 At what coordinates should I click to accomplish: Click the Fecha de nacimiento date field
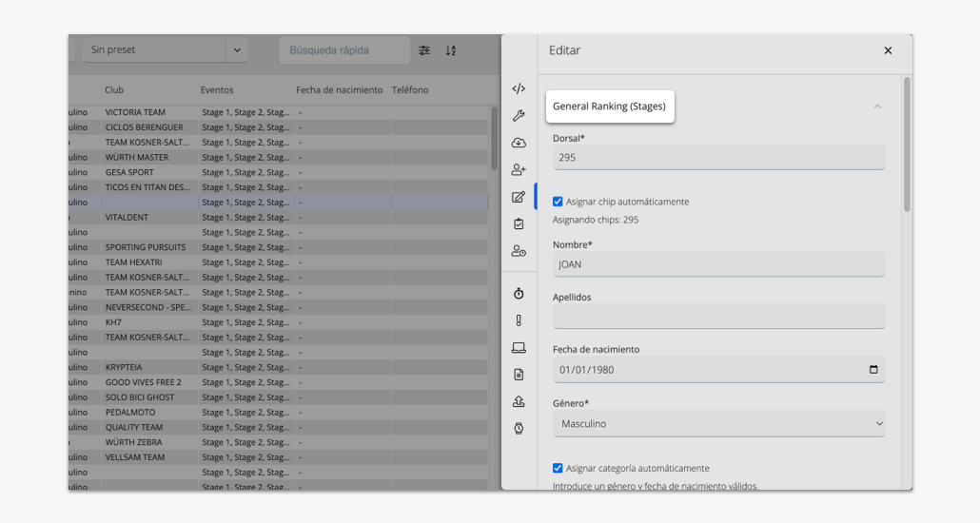pyautogui.click(x=718, y=369)
